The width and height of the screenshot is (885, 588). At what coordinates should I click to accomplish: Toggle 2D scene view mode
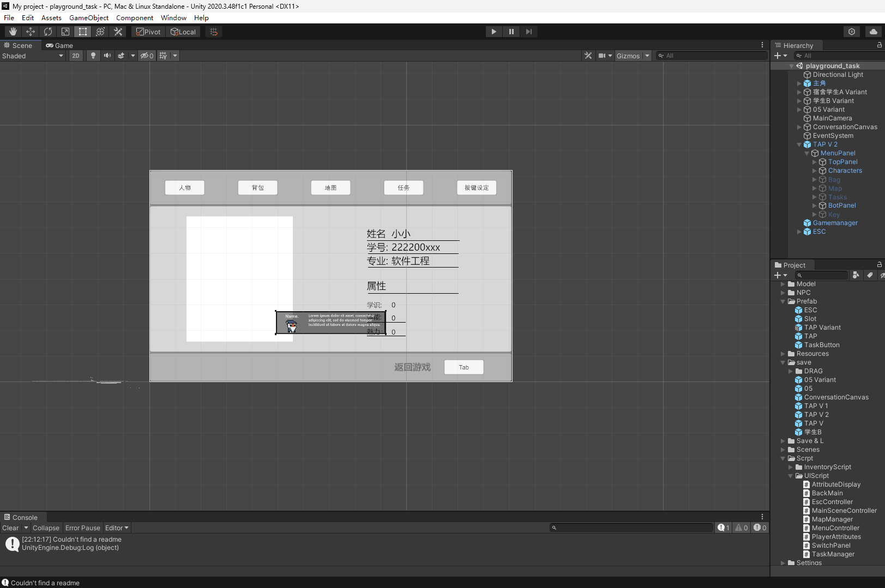click(x=76, y=56)
